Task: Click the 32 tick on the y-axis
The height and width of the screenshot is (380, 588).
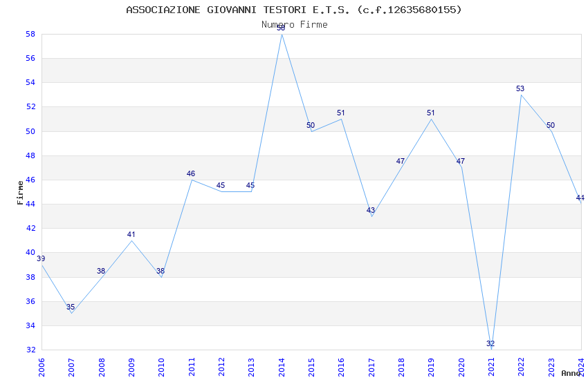Action: pos(30,350)
